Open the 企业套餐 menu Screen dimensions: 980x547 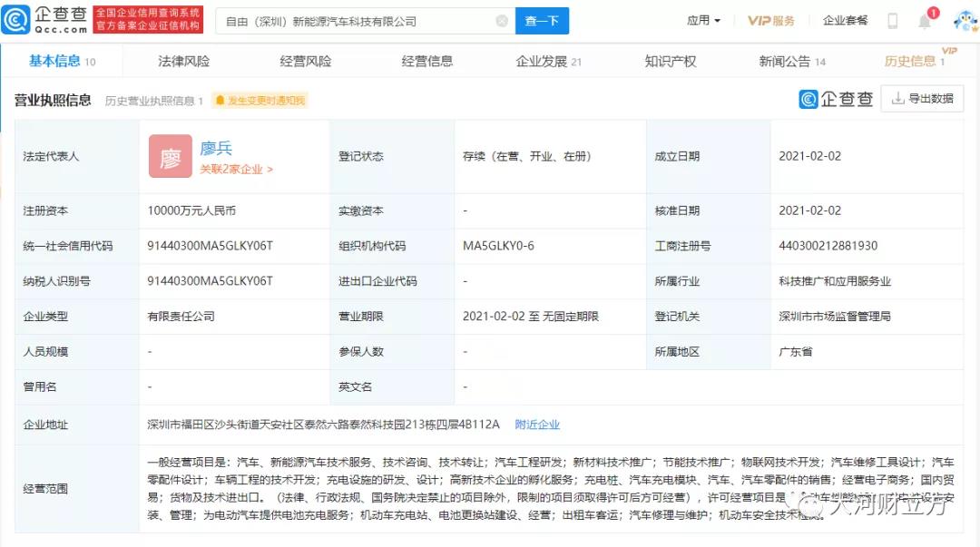point(845,21)
